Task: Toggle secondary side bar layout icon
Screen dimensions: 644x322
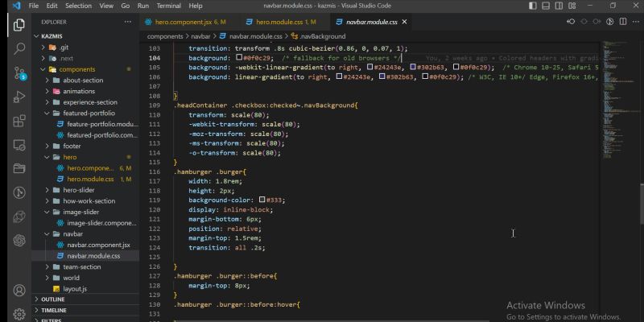Action: pyautogui.click(x=559, y=6)
